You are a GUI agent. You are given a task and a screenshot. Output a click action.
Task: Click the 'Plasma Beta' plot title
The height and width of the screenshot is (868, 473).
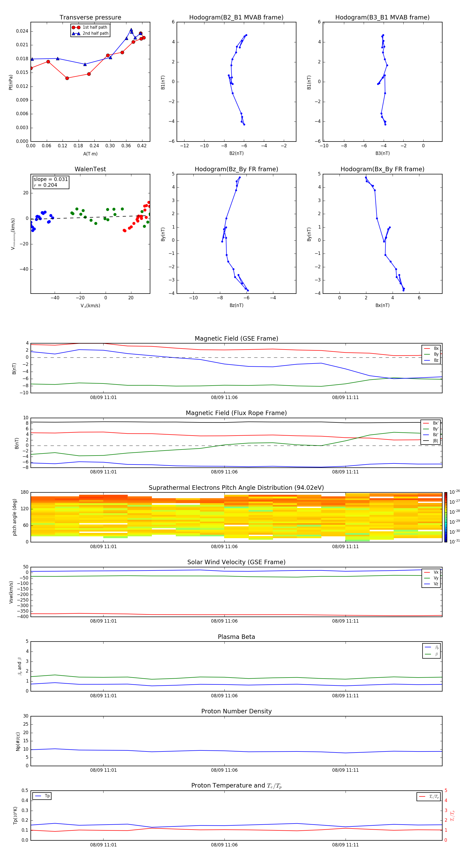pyautogui.click(x=236, y=637)
